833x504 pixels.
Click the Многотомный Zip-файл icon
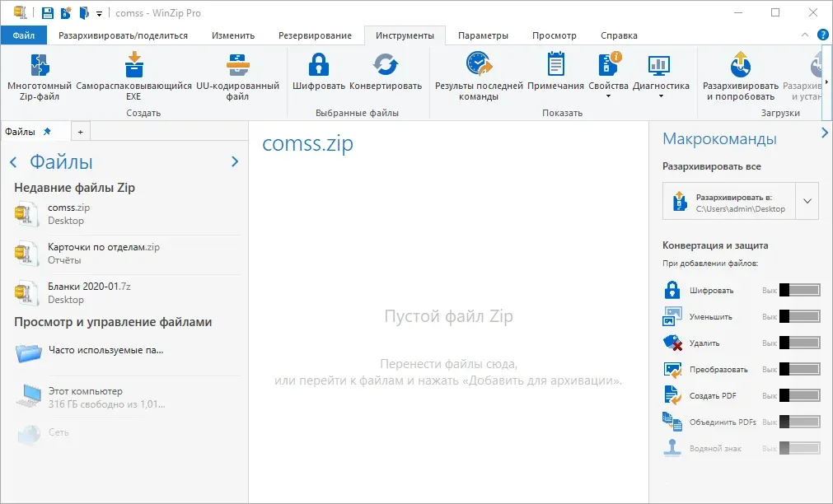[40, 65]
